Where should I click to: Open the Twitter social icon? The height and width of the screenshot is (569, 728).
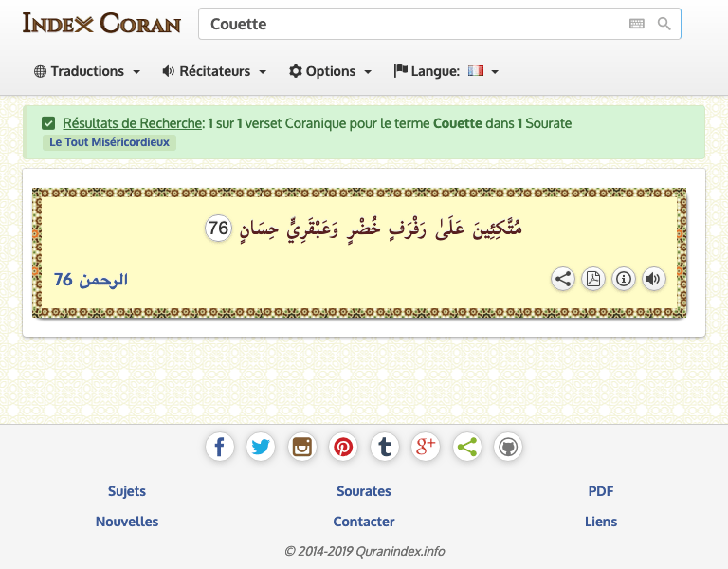click(x=261, y=447)
